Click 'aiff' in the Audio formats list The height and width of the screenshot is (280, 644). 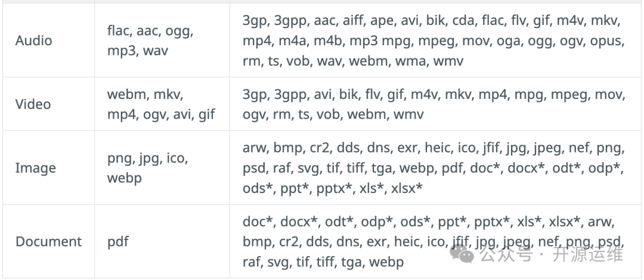pos(357,21)
